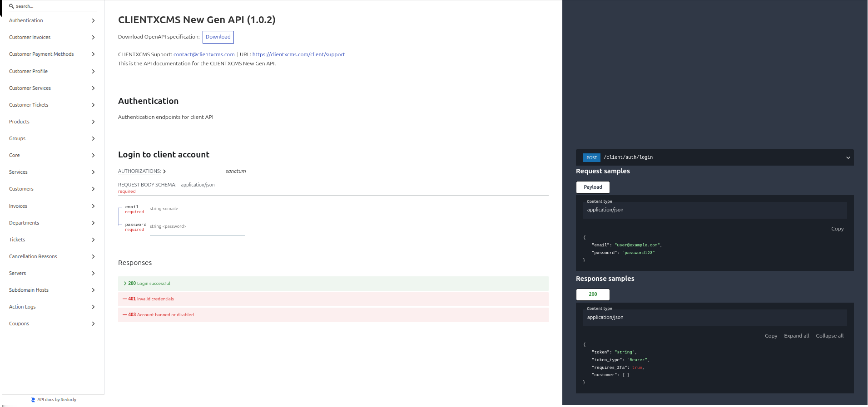
Task: Open the Customers menu item
Action: 52,189
